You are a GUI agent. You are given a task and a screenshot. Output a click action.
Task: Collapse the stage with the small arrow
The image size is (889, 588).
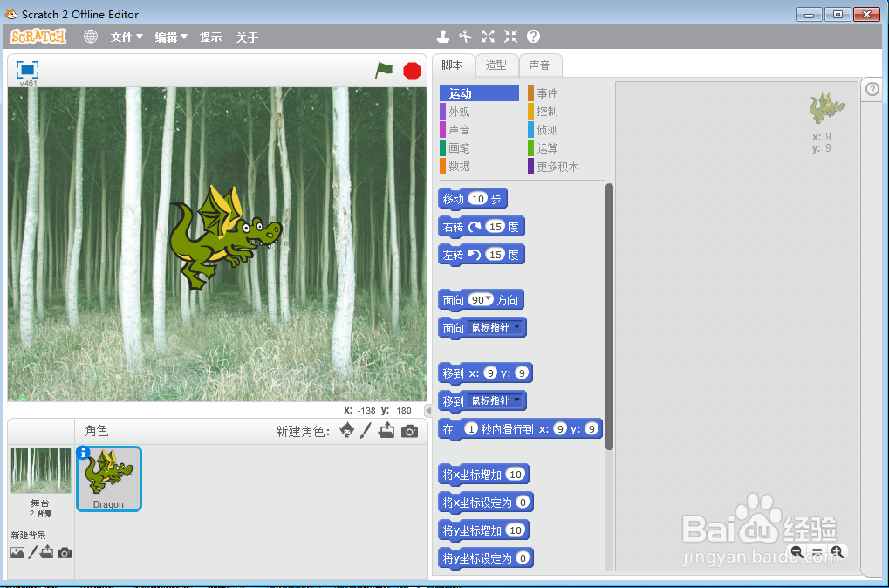428,411
